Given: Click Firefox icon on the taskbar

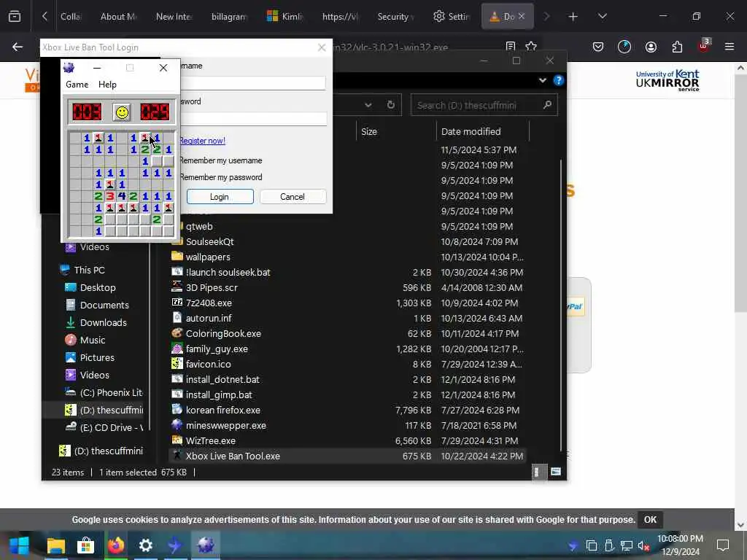Looking at the screenshot, I should [116, 545].
